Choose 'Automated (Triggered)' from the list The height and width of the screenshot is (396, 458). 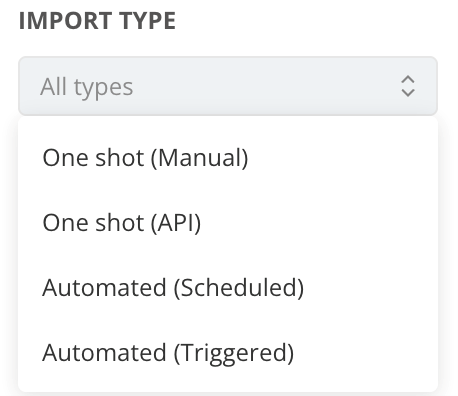pos(228,353)
